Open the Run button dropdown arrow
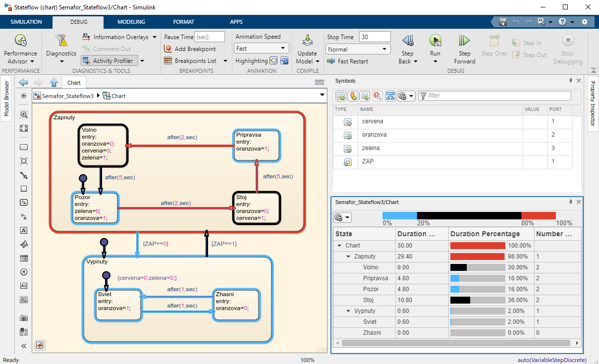The height and width of the screenshot is (364, 599). pos(435,61)
